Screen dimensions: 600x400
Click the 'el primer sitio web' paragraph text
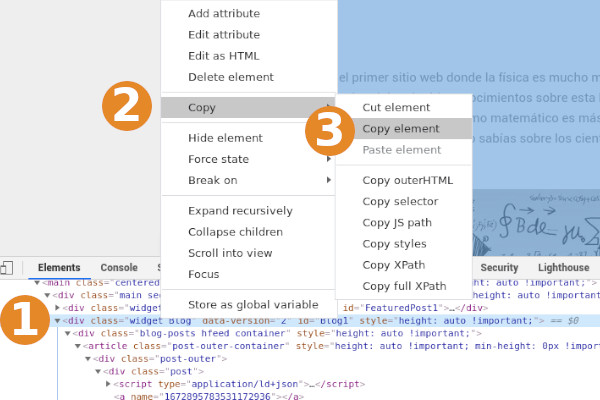pos(469,78)
